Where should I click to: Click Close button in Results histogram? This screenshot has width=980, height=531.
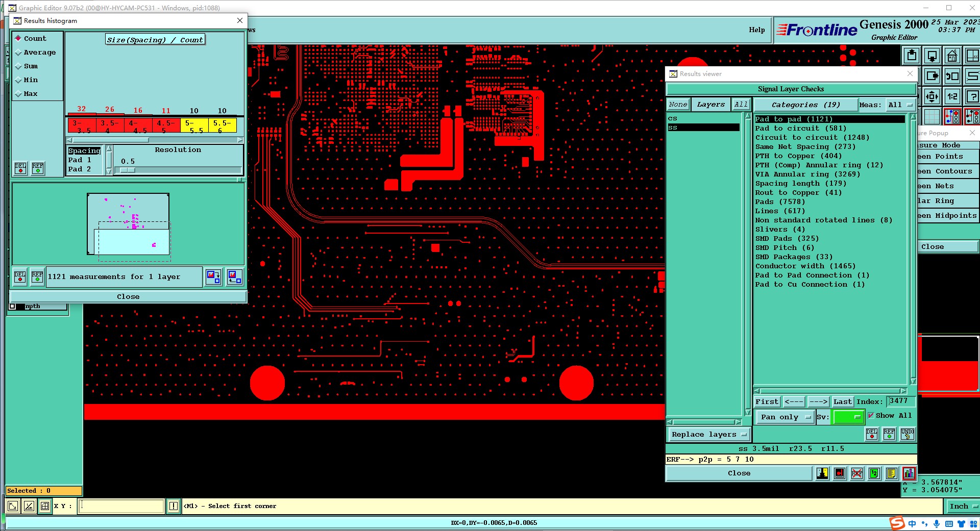[128, 297]
